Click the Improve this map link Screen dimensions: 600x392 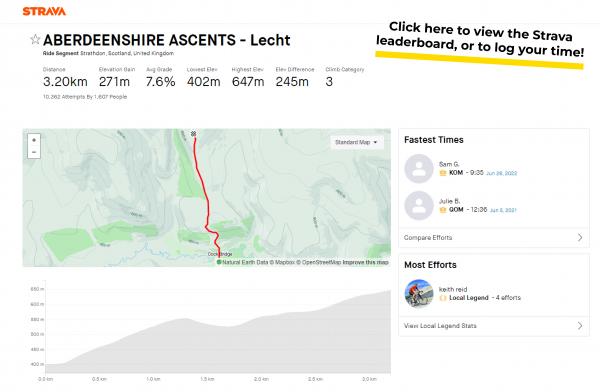(365, 262)
